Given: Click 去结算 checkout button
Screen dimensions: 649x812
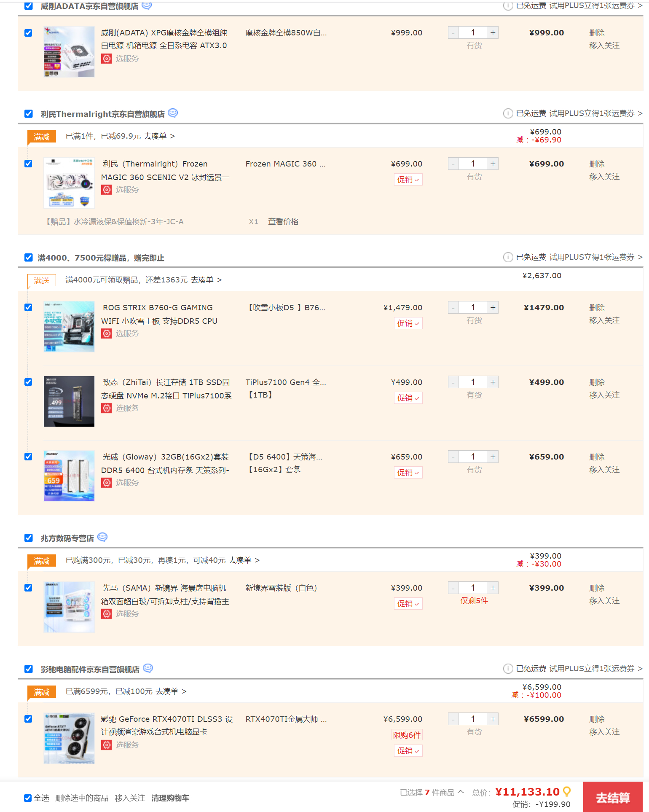Looking at the screenshot, I should tap(613, 797).
